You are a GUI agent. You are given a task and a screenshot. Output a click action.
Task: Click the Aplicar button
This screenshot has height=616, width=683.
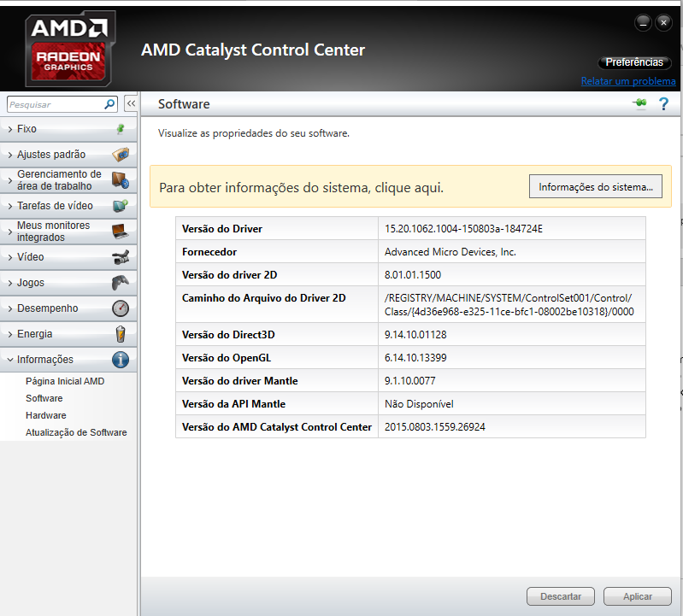(x=637, y=596)
